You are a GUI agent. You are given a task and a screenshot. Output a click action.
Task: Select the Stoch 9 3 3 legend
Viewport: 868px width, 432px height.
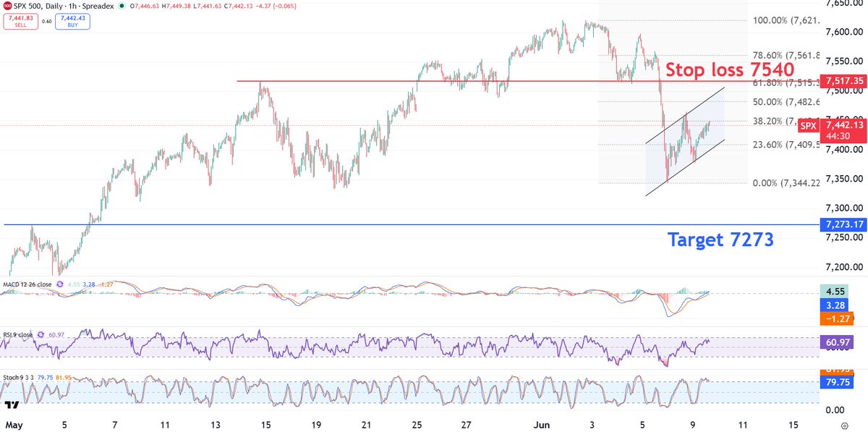coord(18,376)
